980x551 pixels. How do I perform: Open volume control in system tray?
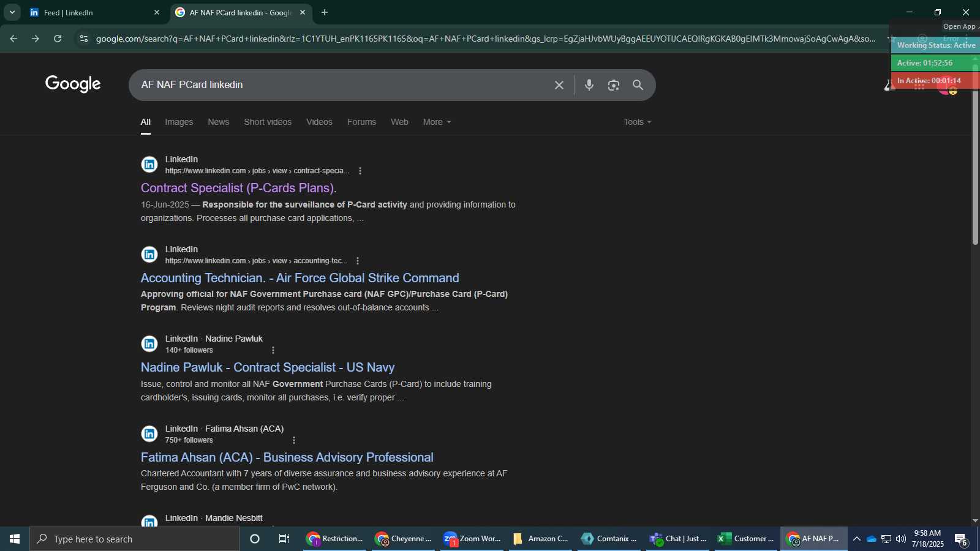[x=901, y=539]
